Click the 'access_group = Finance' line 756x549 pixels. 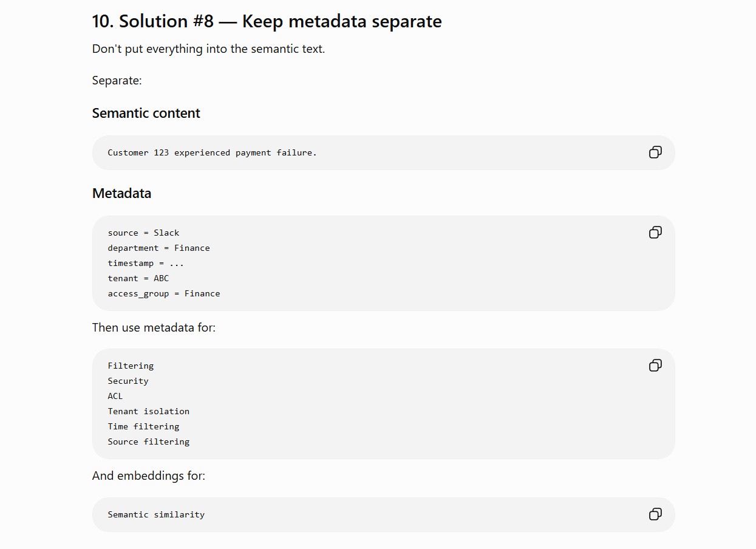tap(164, 293)
